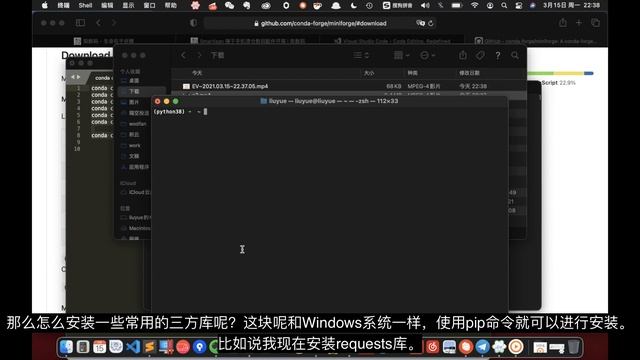This screenshot has height=360, width=640.
Task: Select work folder in Finder sidebar
Action: [135, 145]
